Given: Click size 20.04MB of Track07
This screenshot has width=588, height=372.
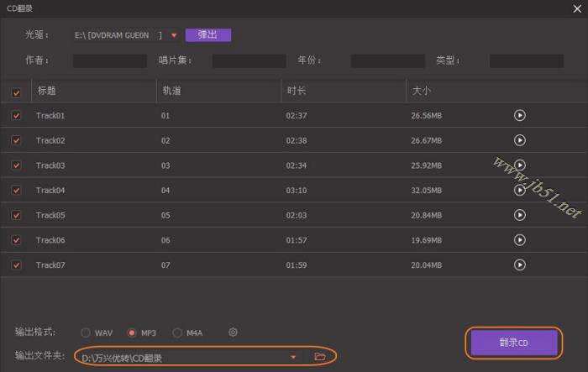Looking at the screenshot, I should (427, 265).
